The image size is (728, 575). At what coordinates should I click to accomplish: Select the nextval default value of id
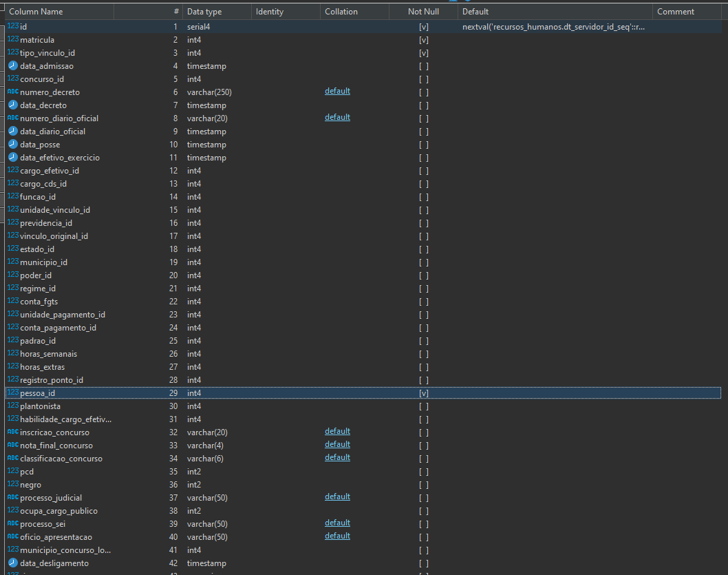tap(553, 27)
